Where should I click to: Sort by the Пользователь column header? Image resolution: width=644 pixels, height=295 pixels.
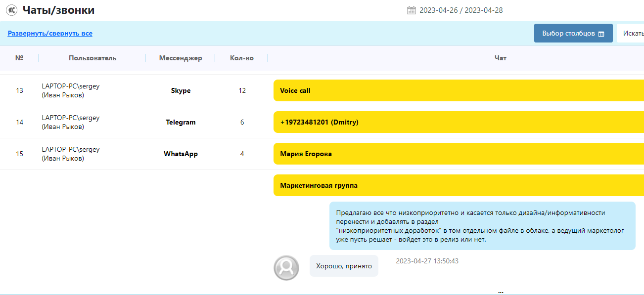(x=92, y=58)
